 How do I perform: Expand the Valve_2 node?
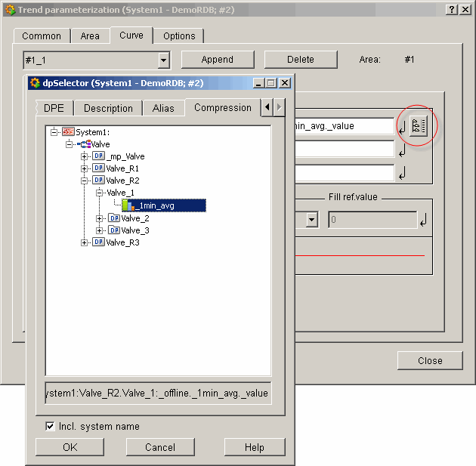pyautogui.click(x=99, y=218)
